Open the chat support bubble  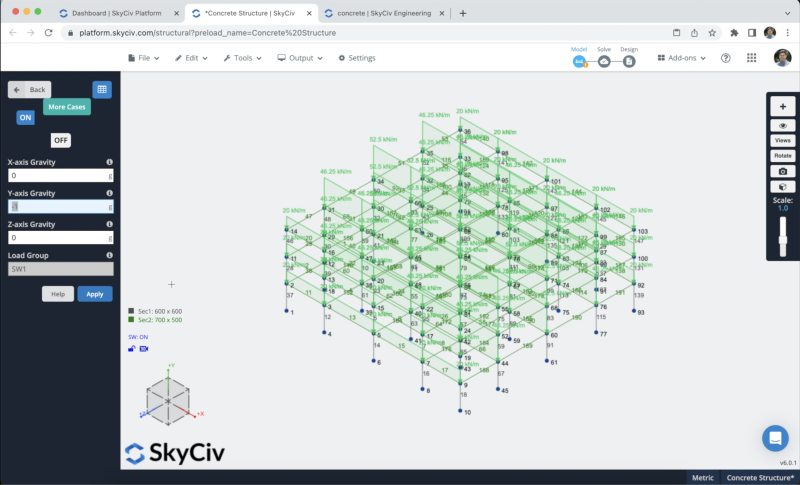coord(775,438)
